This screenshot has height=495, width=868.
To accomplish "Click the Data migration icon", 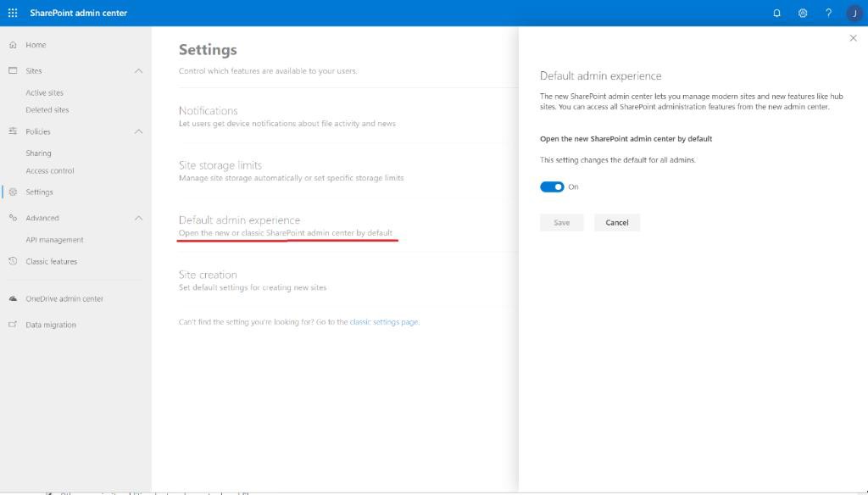I will pos(13,325).
